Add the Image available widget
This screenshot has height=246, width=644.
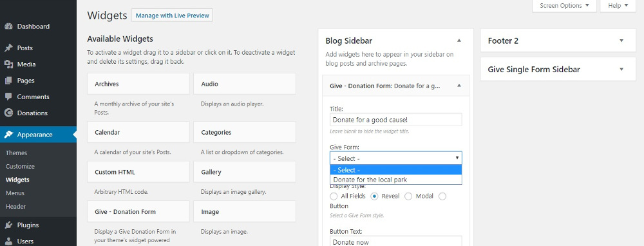point(245,211)
